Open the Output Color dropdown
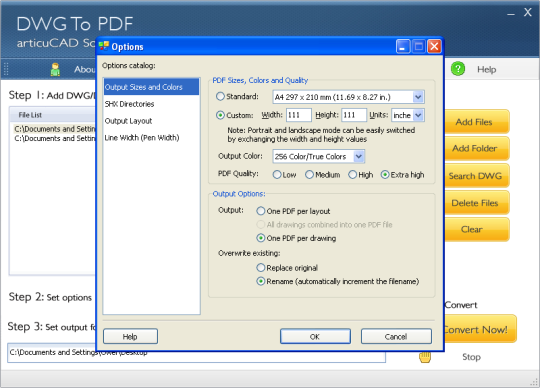This screenshot has width=540, height=388. (359, 157)
